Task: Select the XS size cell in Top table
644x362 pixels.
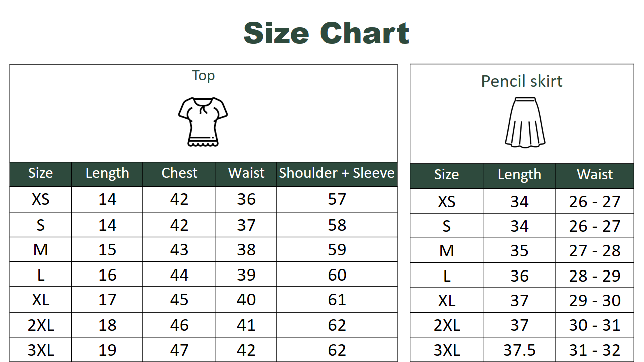Action: pos(41,199)
